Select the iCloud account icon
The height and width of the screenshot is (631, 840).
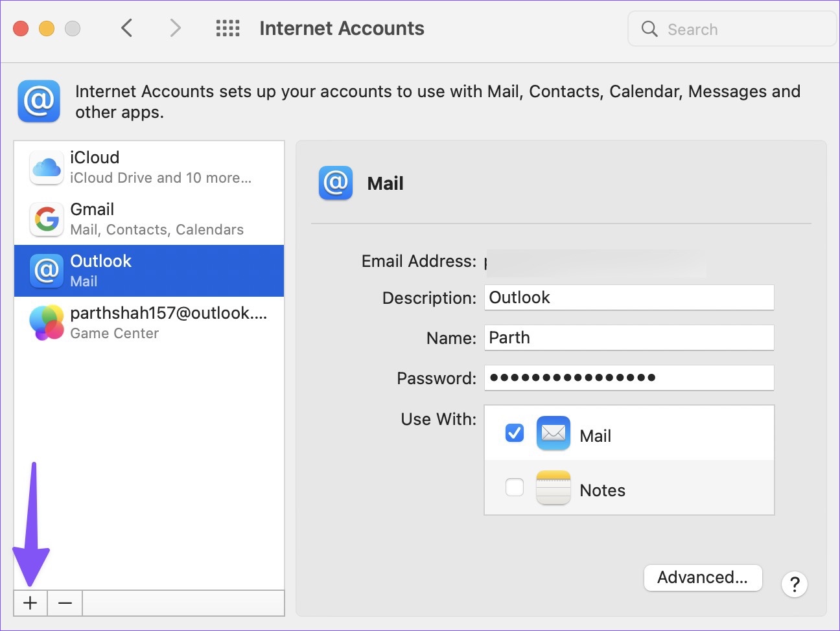(x=47, y=168)
